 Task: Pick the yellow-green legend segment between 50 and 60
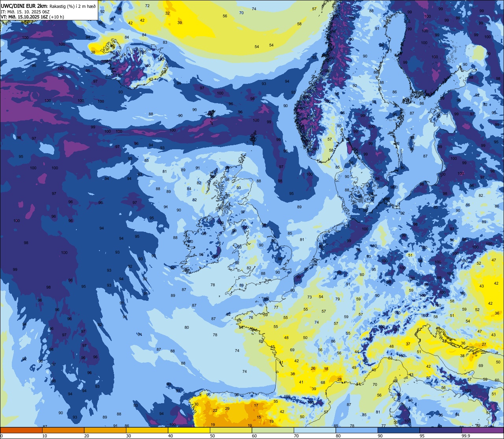231,430
